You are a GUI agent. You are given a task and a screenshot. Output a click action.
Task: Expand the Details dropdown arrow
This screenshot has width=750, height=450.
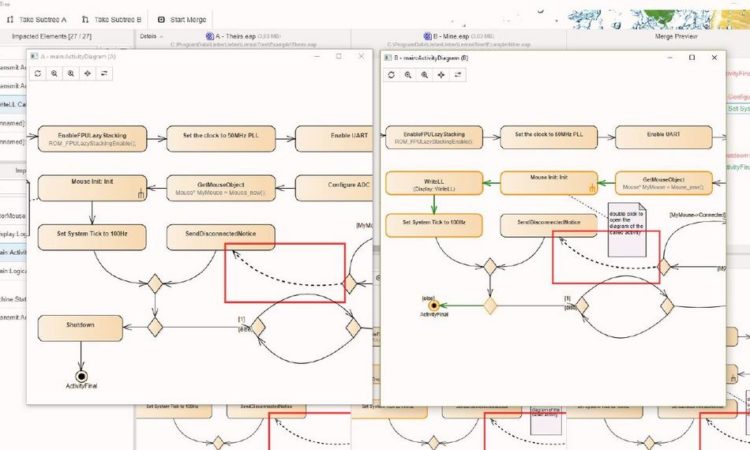[161, 36]
